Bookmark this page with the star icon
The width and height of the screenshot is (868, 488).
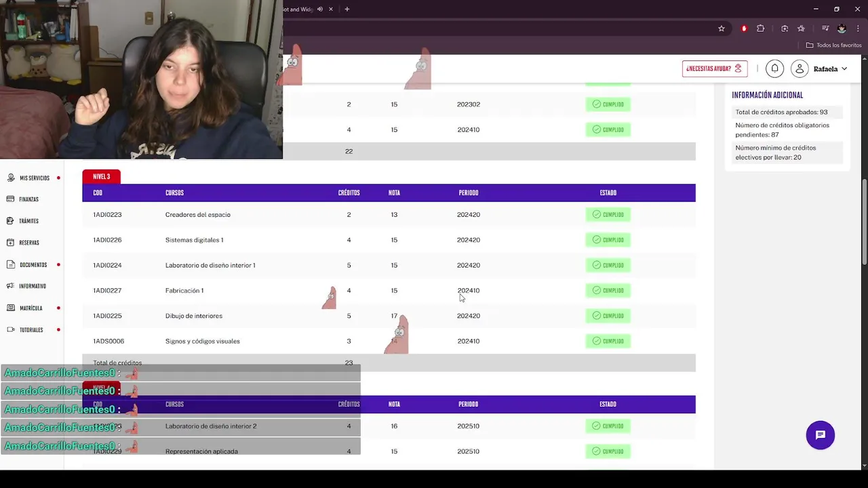click(722, 28)
